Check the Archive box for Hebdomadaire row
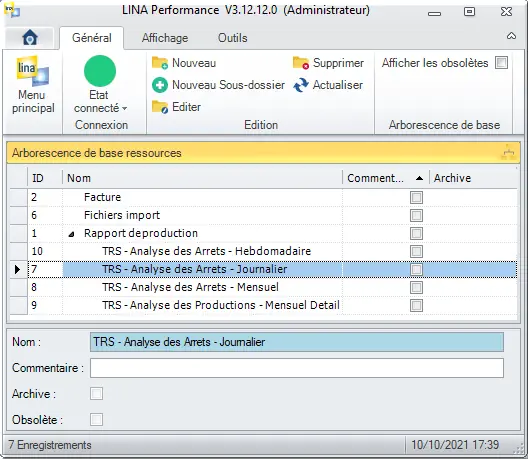Viewport: 528px width, 459px height. [416, 251]
